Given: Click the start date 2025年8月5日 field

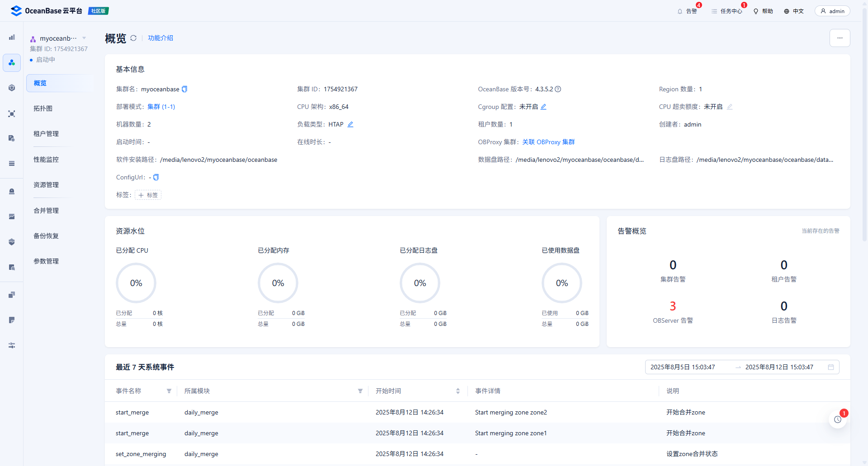Looking at the screenshot, I should point(683,367).
